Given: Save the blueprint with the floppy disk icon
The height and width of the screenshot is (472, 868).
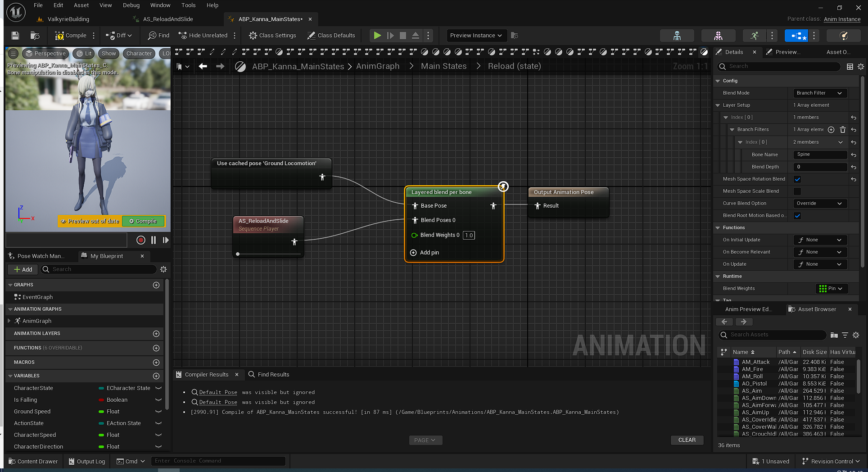Looking at the screenshot, I should click(x=15, y=36).
